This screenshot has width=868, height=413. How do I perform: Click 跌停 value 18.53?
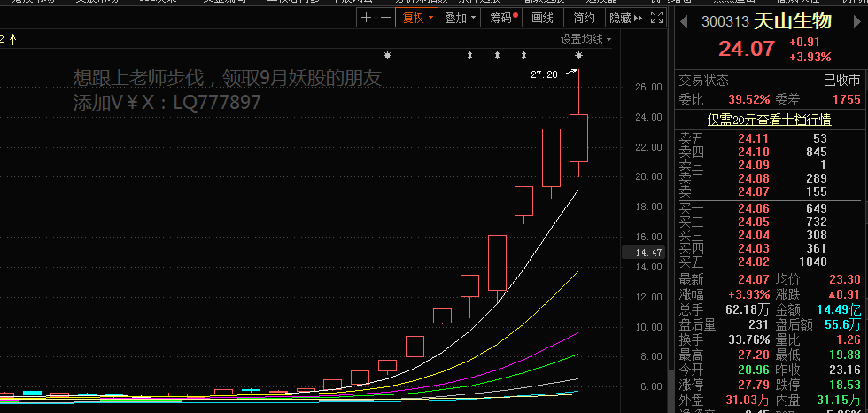pyautogui.click(x=845, y=385)
